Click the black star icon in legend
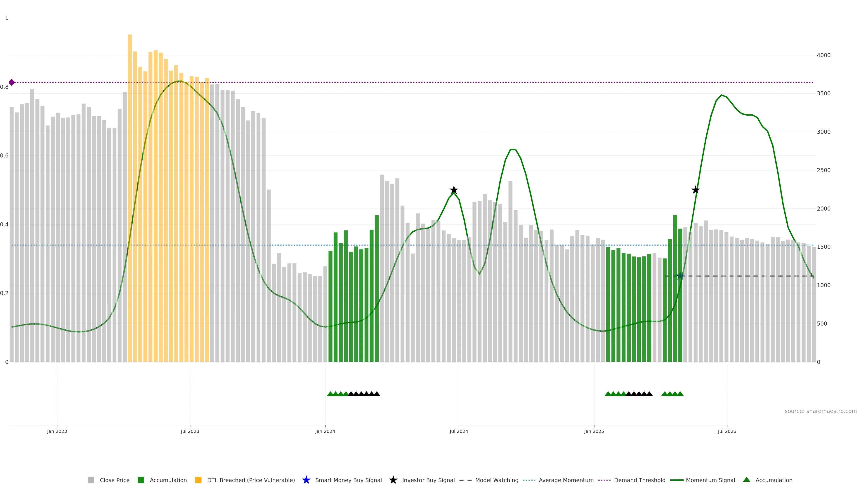 click(393, 480)
